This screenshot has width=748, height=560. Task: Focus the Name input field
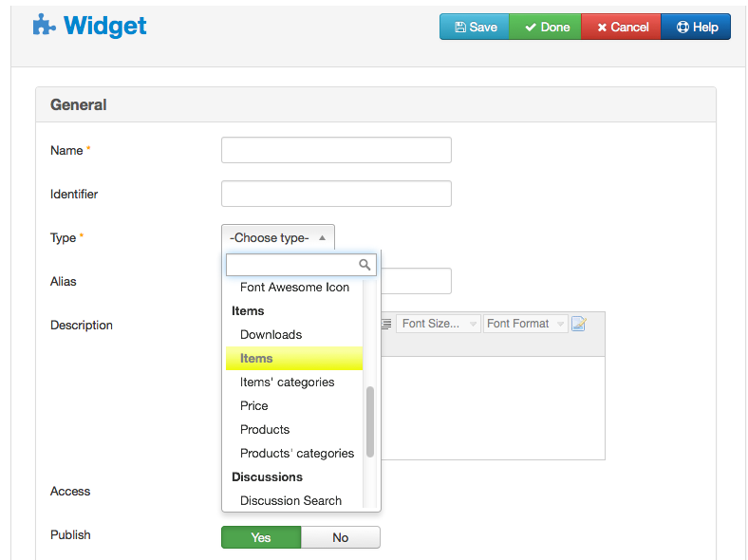tap(336, 150)
